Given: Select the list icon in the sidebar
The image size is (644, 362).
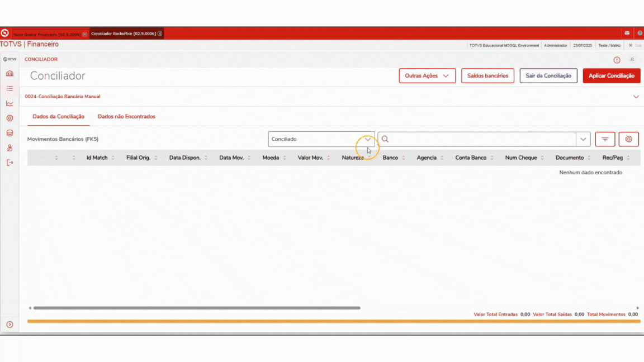Looking at the screenshot, I should (10, 89).
